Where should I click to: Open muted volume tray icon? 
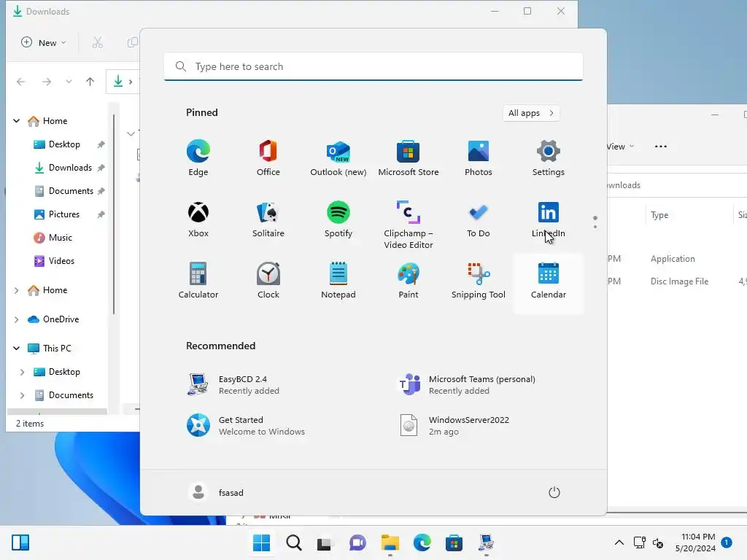point(659,542)
